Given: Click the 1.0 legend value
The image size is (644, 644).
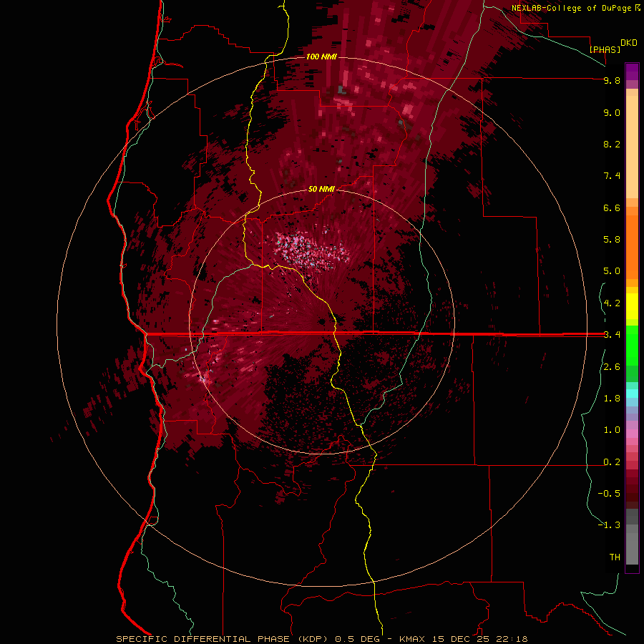Looking at the screenshot, I should [x=612, y=430].
